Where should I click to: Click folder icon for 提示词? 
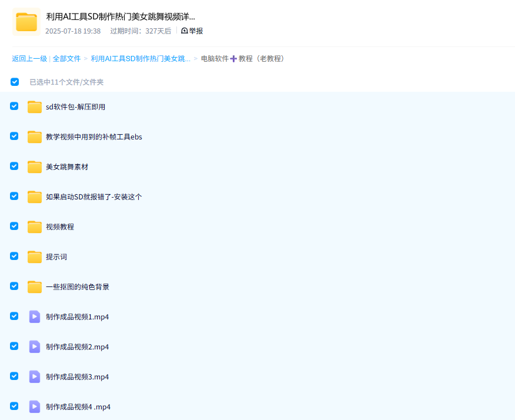tap(35, 256)
